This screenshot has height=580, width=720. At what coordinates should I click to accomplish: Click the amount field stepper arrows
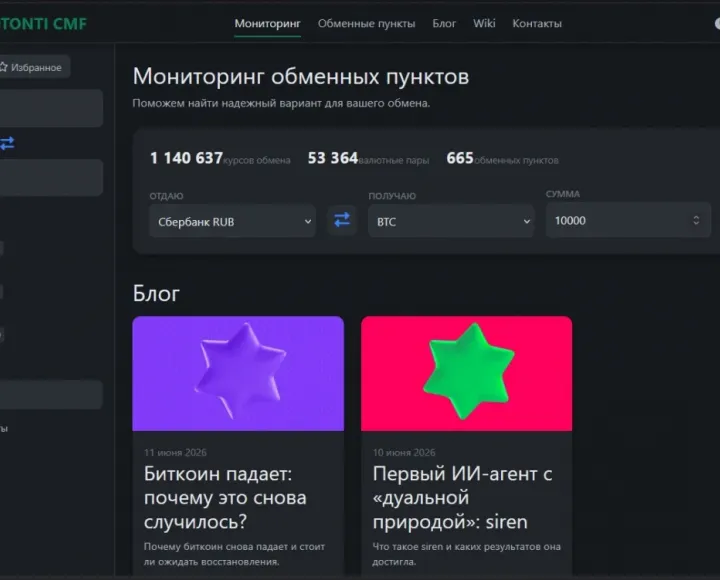pyautogui.click(x=696, y=220)
